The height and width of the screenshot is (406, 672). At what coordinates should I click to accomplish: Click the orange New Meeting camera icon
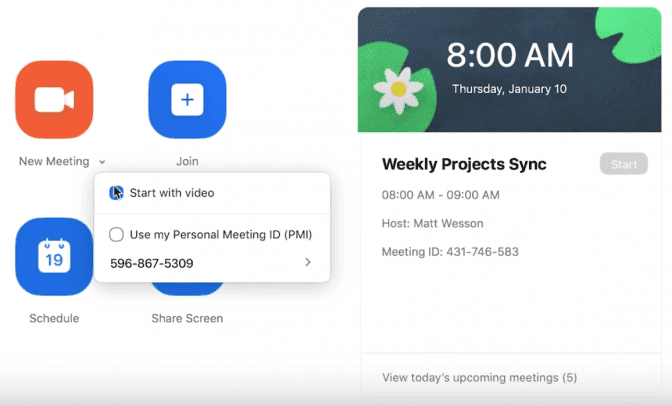tap(54, 99)
